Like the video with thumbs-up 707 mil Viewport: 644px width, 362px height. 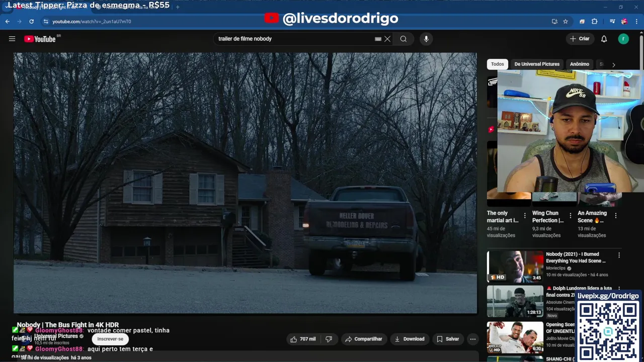pos(303,339)
